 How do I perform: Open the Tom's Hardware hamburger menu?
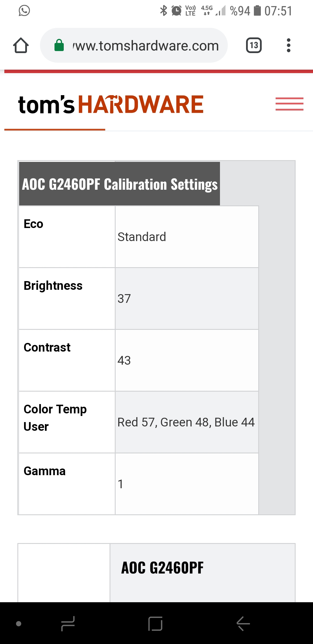289,104
